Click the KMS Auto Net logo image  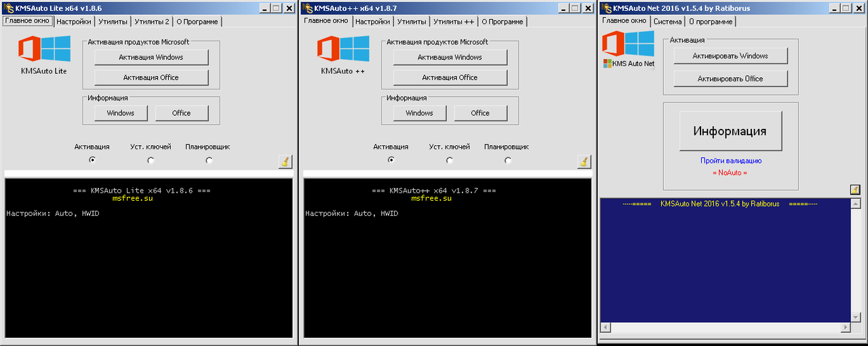[x=629, y=50]
